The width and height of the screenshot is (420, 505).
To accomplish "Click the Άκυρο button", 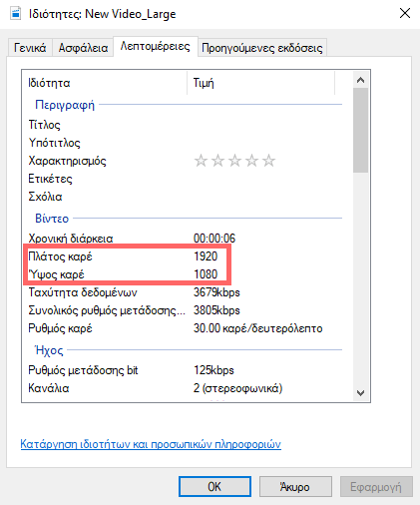I will click(x=295, y=486).
